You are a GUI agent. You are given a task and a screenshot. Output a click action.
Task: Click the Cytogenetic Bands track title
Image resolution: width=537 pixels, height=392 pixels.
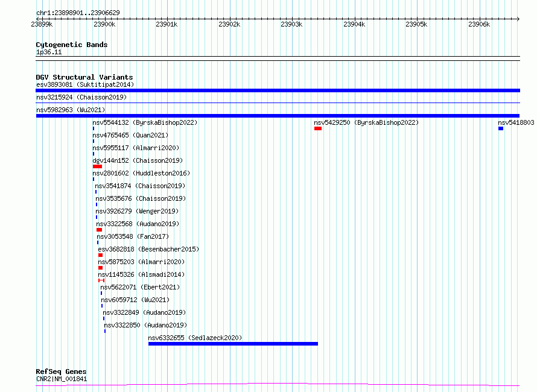pos(72,45)
